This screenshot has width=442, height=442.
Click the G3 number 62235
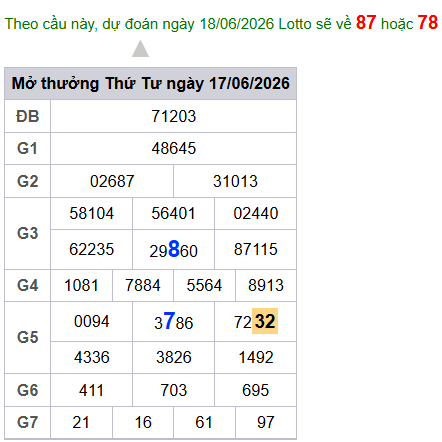point(92,249)
